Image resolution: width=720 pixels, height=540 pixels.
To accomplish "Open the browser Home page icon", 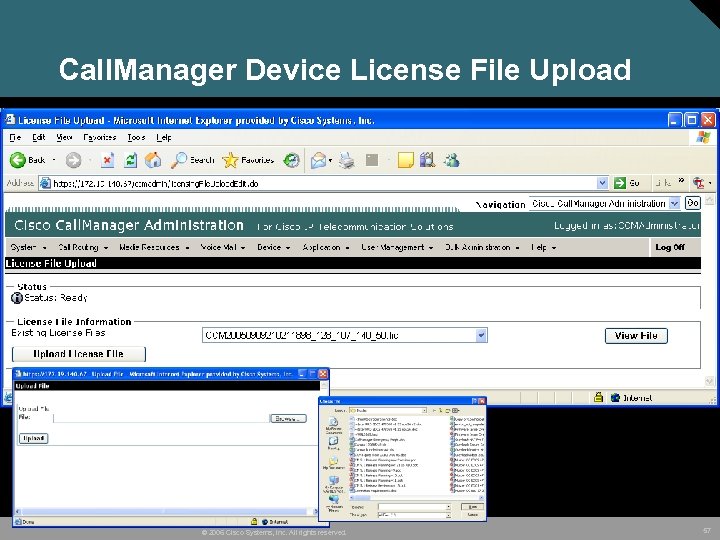I will coord(153,160).
